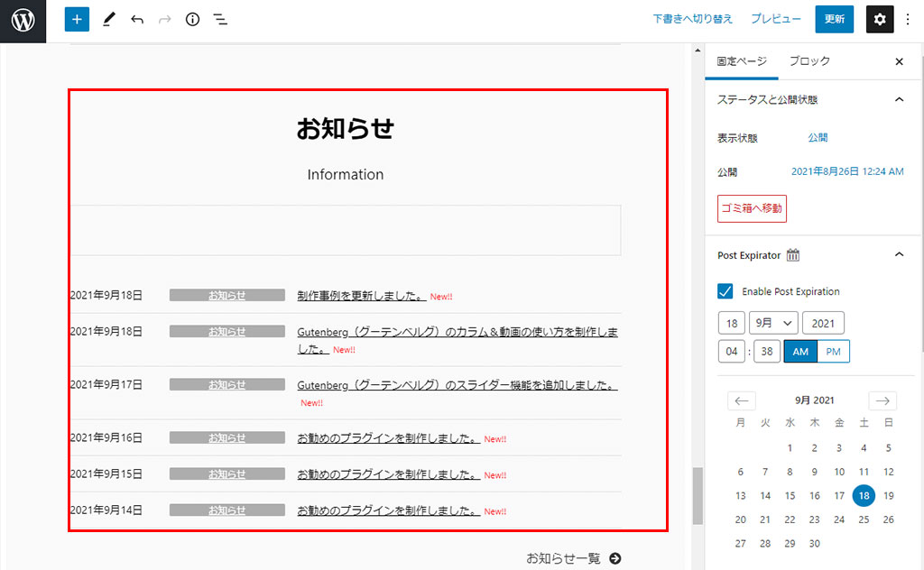Undo the last change

pyautogui.click(x=137, y=19)
